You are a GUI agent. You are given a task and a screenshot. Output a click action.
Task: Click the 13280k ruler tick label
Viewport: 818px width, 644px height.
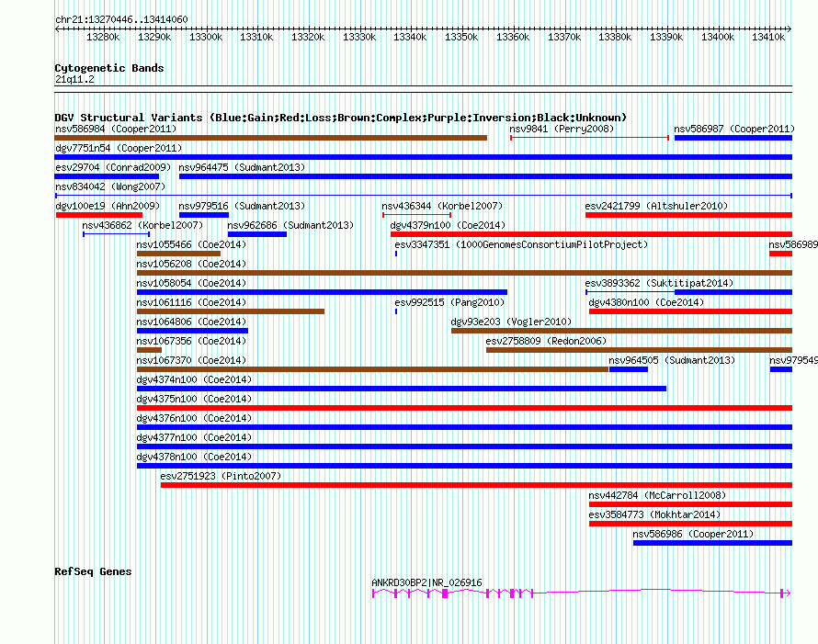coord(103,37)
